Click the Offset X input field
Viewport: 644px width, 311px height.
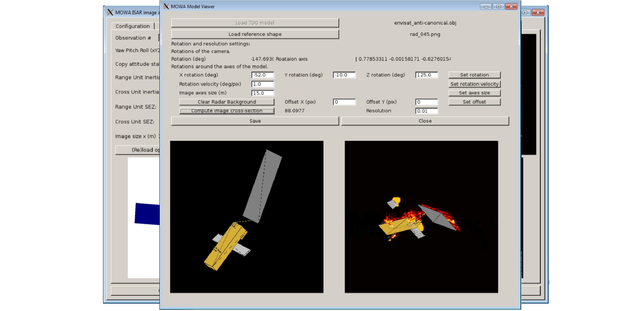click(x=344, y=102)
